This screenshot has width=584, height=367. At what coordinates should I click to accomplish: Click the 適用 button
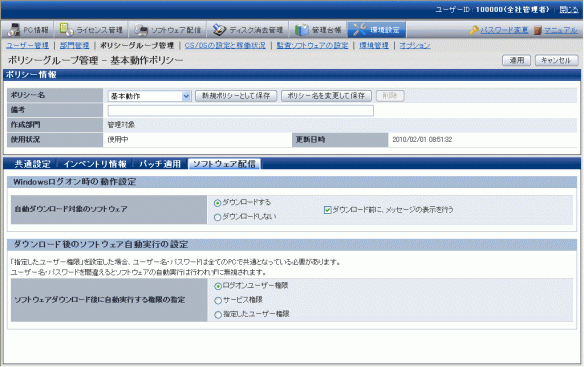[516, 60]
